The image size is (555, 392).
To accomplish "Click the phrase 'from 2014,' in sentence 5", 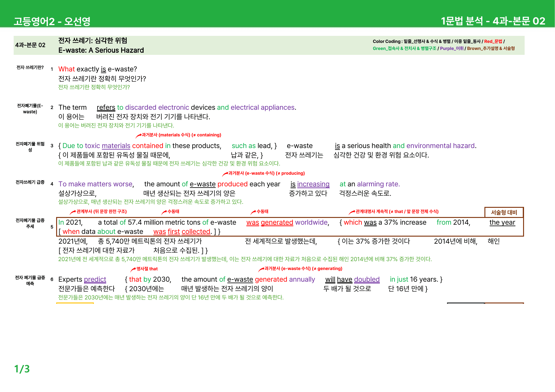I will [453, 223].
